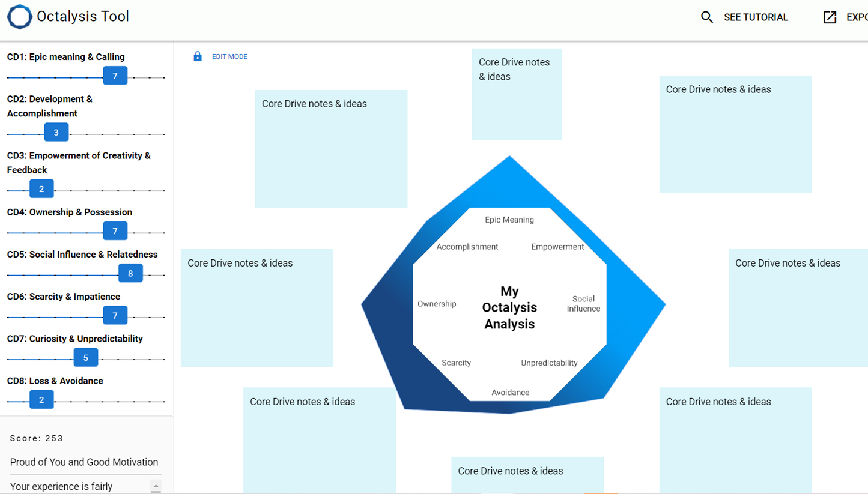Click the CD8 Loss & Avoidance slider handle

click(41, 399)
